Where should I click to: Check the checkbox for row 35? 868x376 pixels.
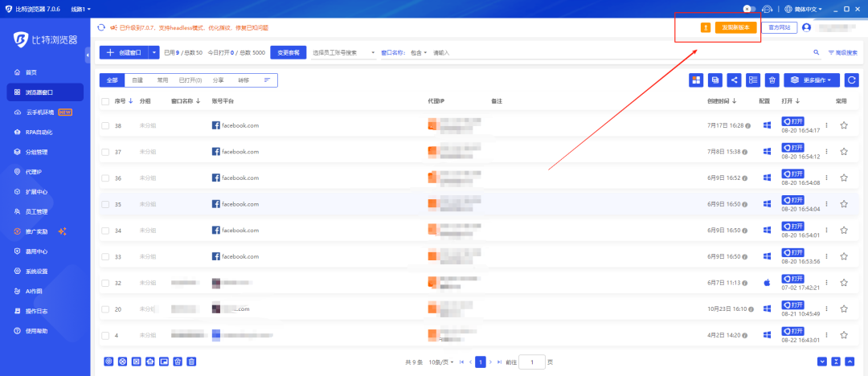[105, 204]
